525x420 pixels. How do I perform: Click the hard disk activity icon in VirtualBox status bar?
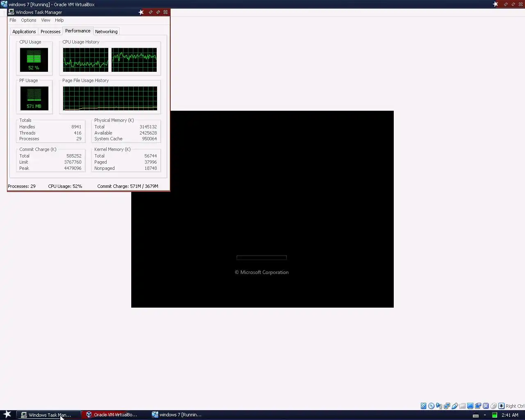pos(424,406)
